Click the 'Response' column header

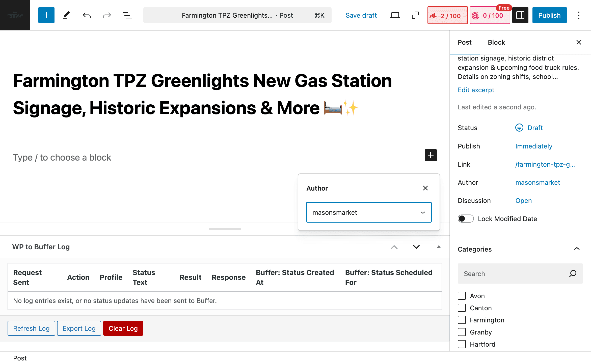(x=229, y=277)
